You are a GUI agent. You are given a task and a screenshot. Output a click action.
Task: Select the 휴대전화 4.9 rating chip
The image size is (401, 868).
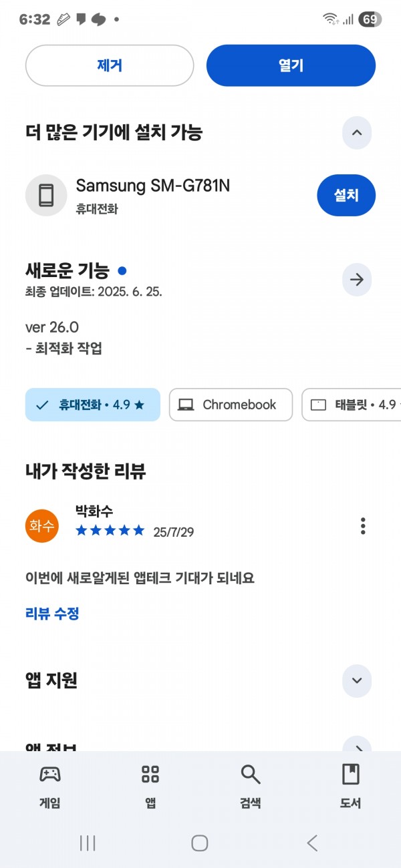(93, 405)
